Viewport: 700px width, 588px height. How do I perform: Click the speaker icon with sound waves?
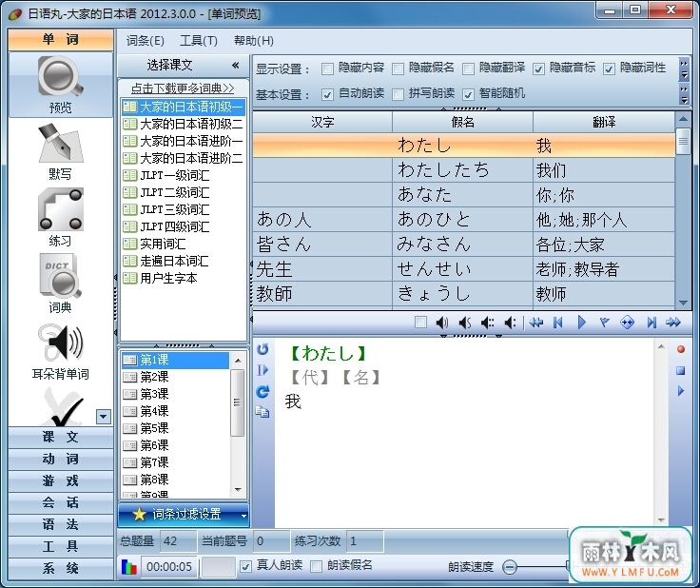coord(441,323)
